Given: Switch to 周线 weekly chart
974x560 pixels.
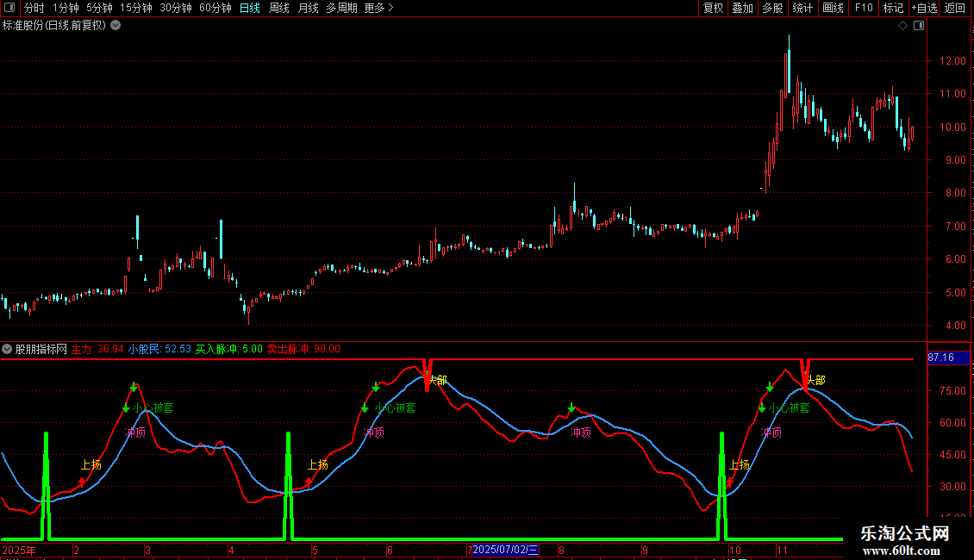Looking at the screenshot, I should [x=279, y=8].
